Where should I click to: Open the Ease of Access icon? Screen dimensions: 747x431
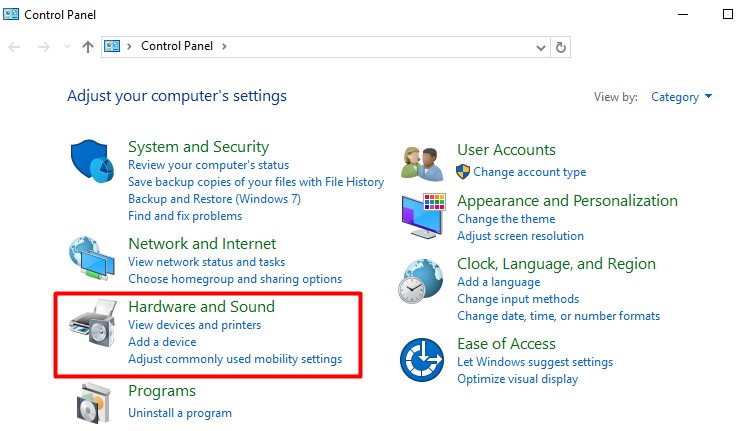421,360
